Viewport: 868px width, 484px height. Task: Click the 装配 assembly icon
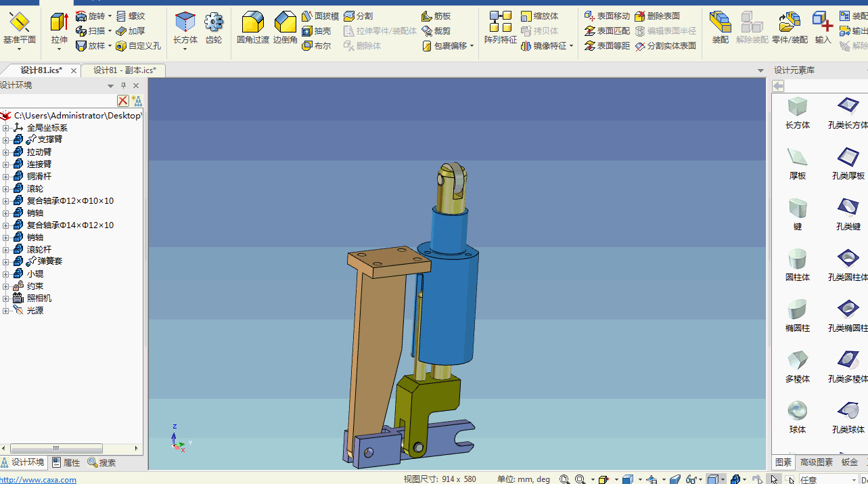(x=720, y=28)
